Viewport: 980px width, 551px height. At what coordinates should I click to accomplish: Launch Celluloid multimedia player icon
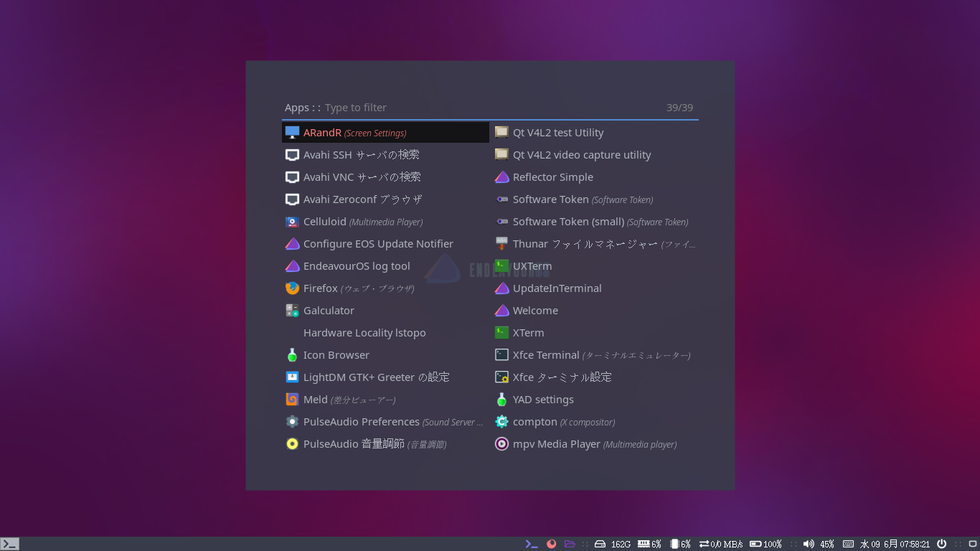[x=292, y=222]
